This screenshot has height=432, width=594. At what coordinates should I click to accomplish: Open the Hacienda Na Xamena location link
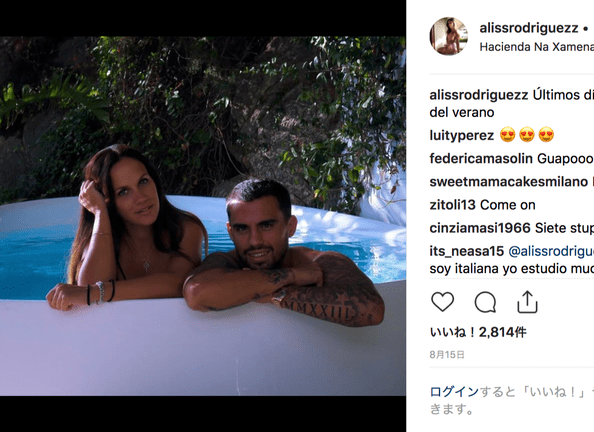click(536, 47)
